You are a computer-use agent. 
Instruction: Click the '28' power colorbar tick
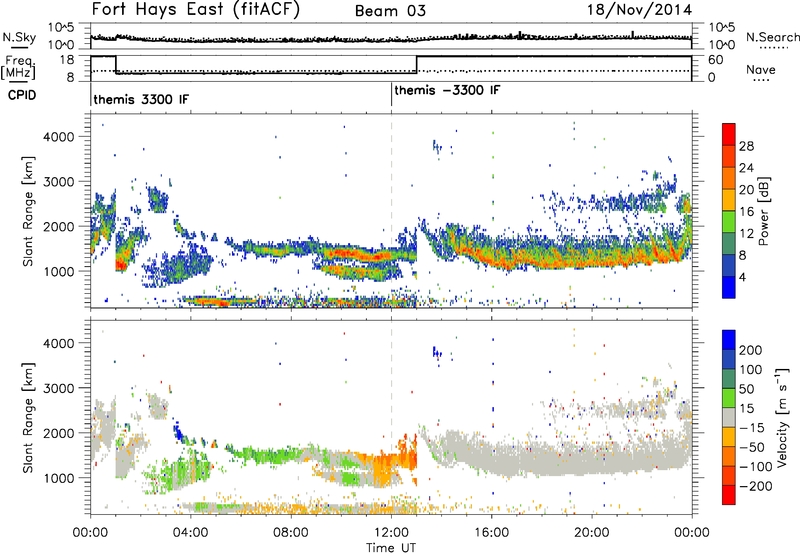click(746, 146)
